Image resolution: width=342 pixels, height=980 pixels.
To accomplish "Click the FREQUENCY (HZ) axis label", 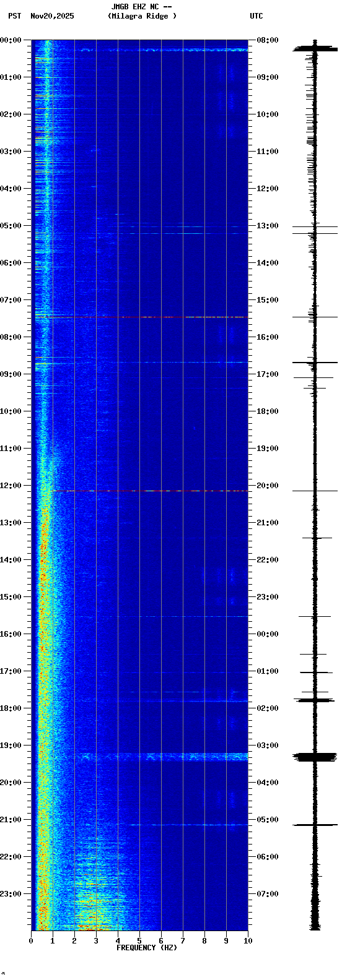I will pyautogui.click(x=147, y=948).
